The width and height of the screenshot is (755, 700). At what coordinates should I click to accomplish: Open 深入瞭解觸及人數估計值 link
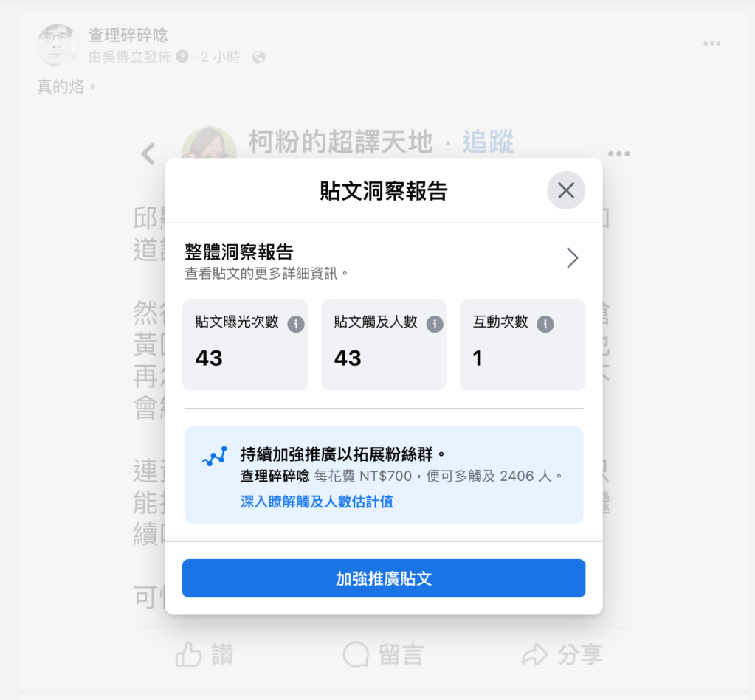pyautogui.click(x=317, y=502)
